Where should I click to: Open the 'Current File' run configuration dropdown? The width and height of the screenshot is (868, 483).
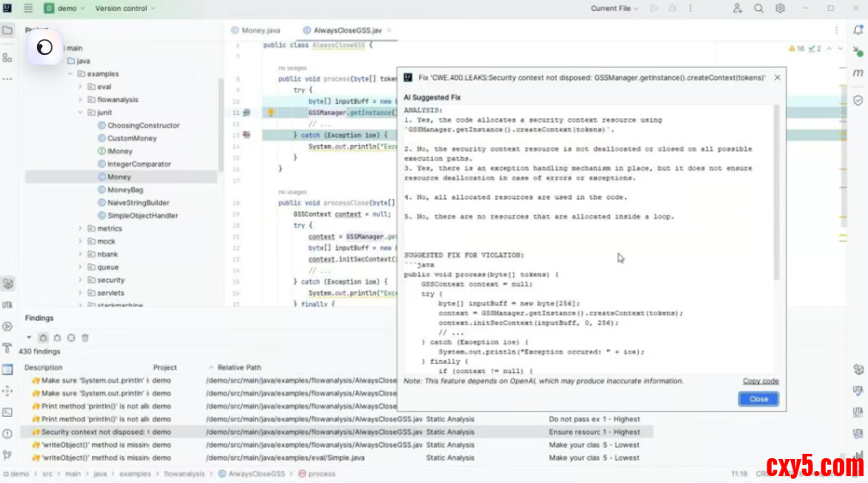(x=616, y=9)
